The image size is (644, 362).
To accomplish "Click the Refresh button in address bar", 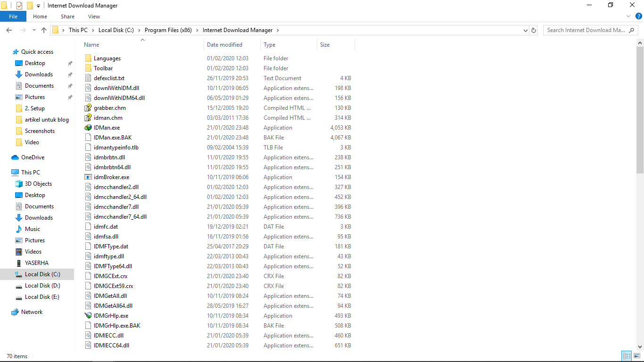I will (534, 30).
